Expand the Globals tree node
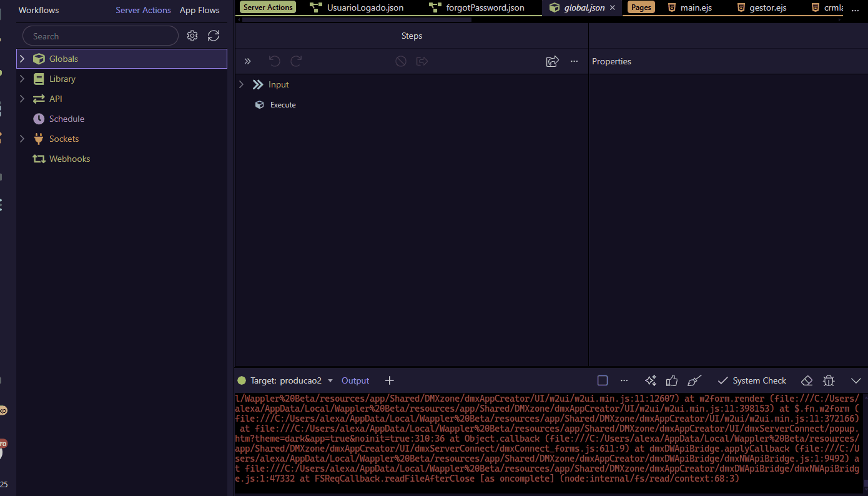Viewport: 868px width, 496px height. 22,59
